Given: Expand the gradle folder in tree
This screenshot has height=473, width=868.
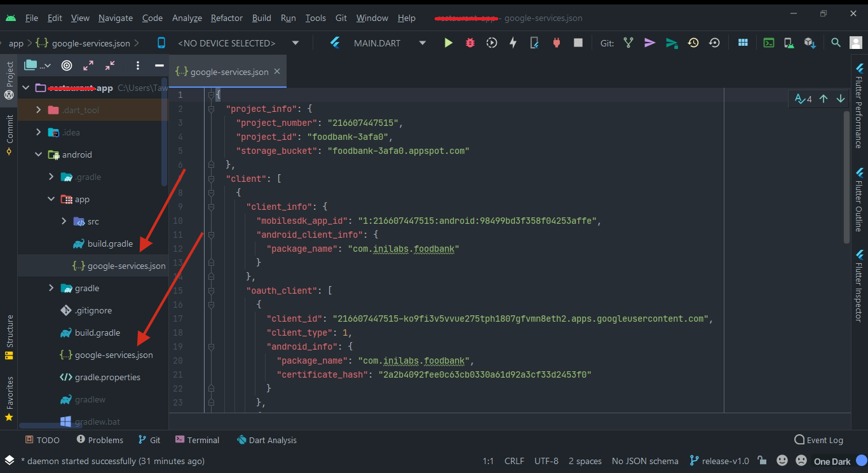Looking at the screenshot, I should pos(51,288).
